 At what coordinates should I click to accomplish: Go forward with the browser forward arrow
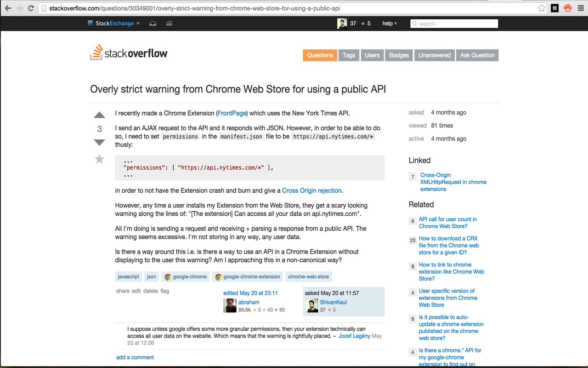click(19, 8)
